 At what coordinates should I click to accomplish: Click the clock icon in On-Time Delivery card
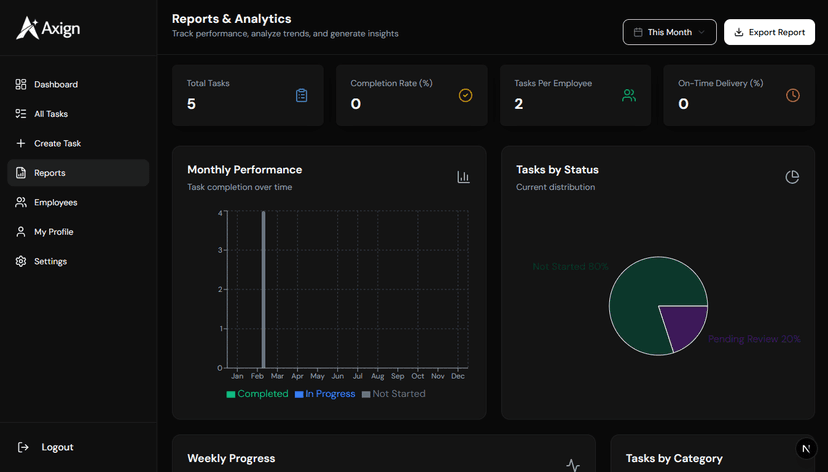coord(792,96)
